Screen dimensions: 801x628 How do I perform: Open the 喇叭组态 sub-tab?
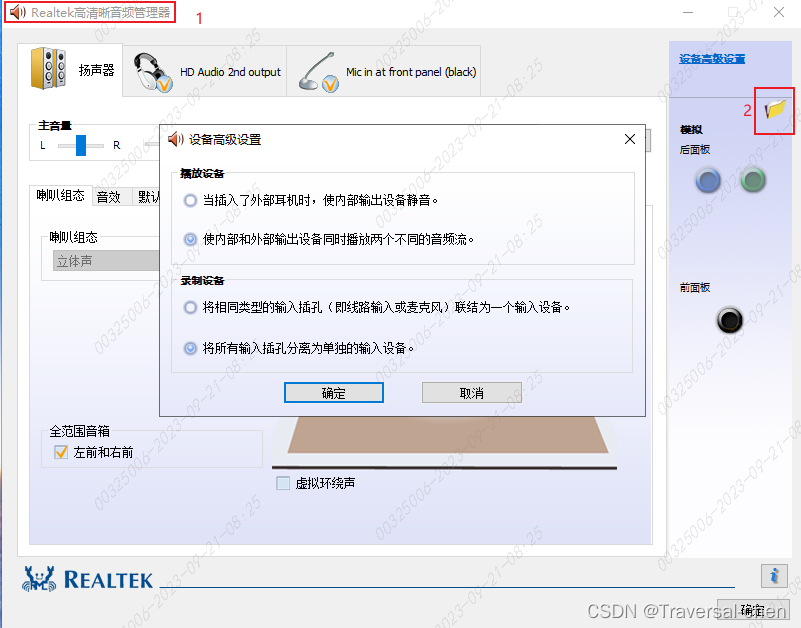click(60, 196)
